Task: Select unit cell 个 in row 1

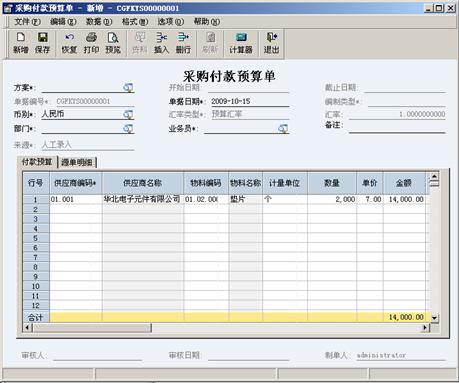Action: pyautogui.click(x=285, y=199)
